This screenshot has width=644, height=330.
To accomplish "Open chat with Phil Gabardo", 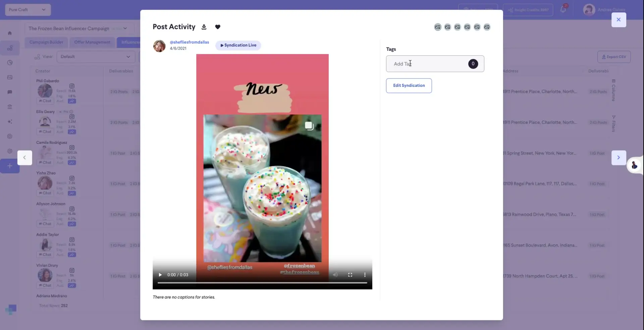I will point(45,101).
